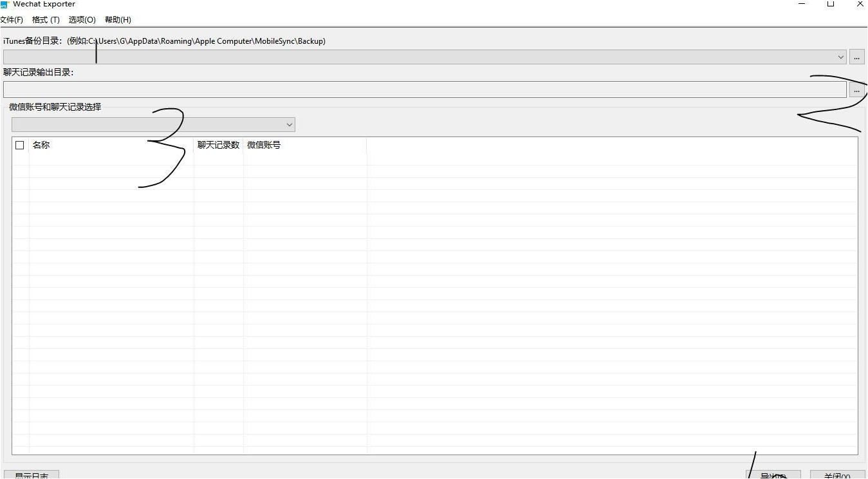The height and width of the screenshot is (479, 868).
Task: Close the Wechat Exporter window
Action: [860, 5]
